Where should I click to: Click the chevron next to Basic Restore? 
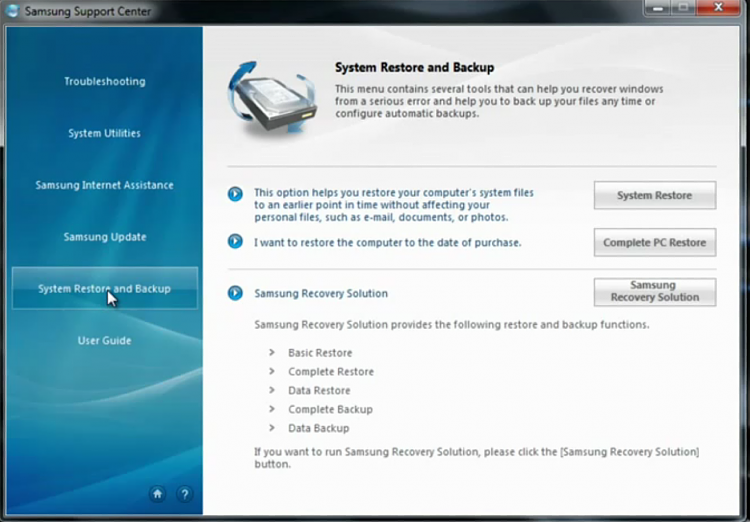(x=272, y=353)
